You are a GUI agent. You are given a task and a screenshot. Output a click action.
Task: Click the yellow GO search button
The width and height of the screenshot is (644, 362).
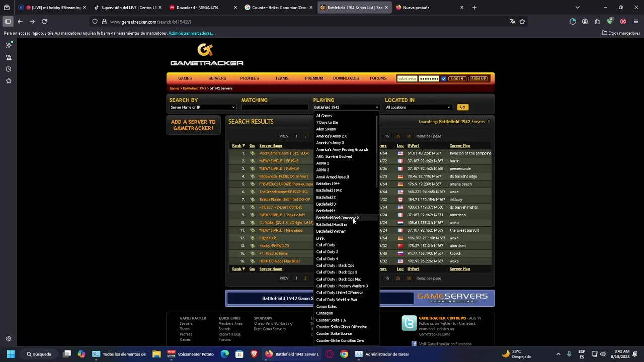click(462, 107)
